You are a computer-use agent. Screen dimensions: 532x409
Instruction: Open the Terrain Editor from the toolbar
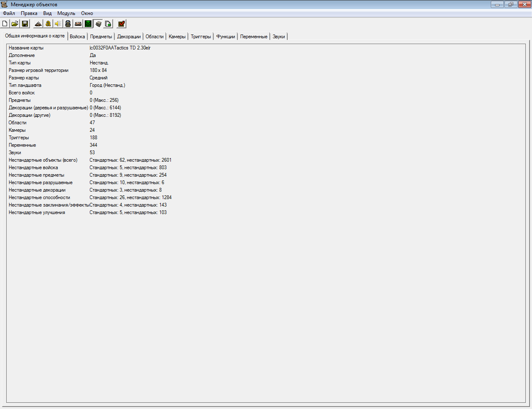coord(38,24)
